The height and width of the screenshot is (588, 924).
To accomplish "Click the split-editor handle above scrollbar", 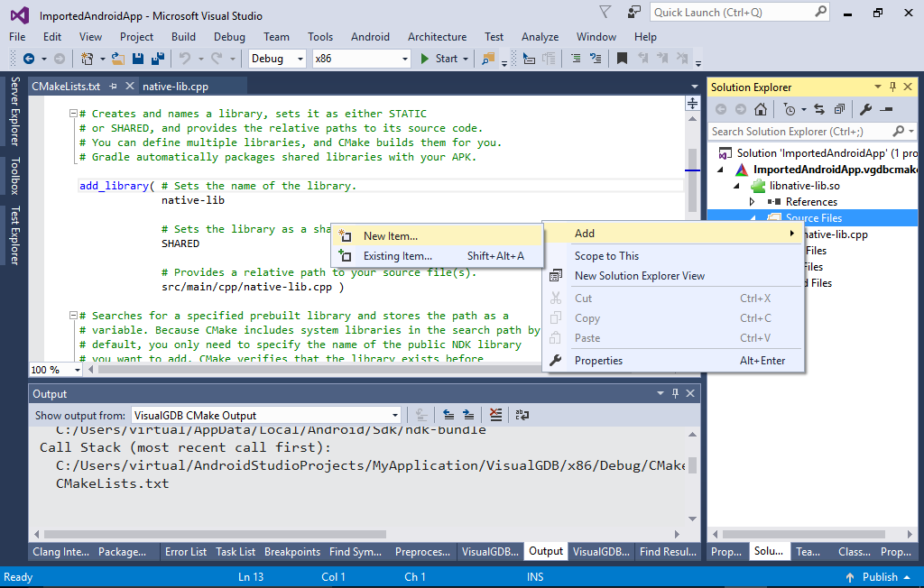I will click(692, 104).
